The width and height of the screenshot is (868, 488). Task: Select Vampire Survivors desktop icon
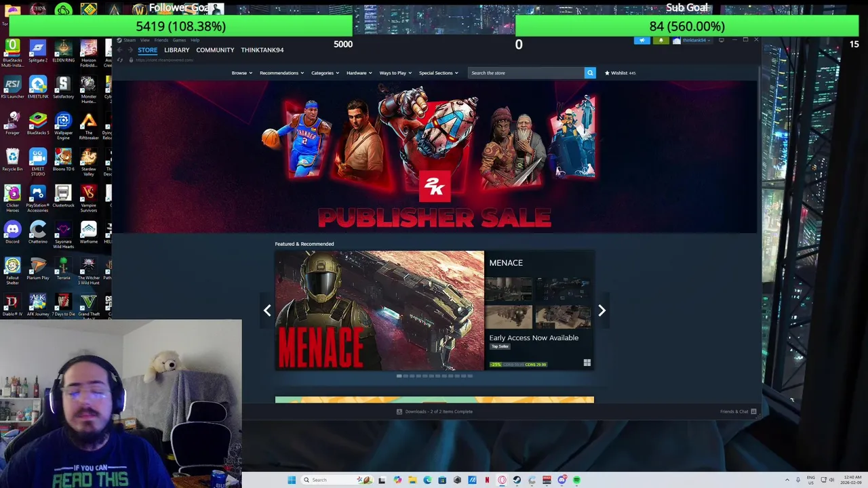88,199
